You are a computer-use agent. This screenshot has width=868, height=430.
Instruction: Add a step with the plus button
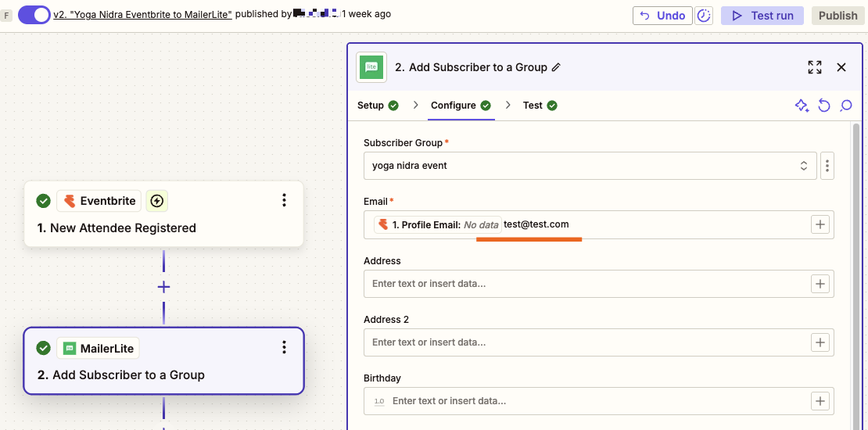(163, 287)
